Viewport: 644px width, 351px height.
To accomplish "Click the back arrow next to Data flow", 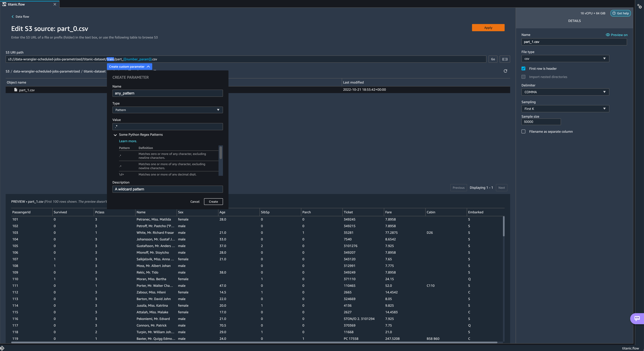I will pyautogui.click(x=12, y=16).
